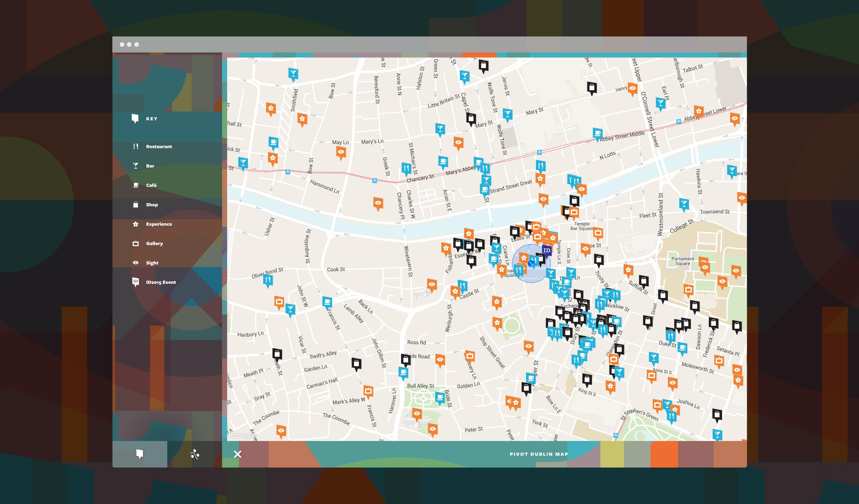Open the bar marker left of Townsend St
The height and width of the screenshot is (504, 859).
point(684,205)
